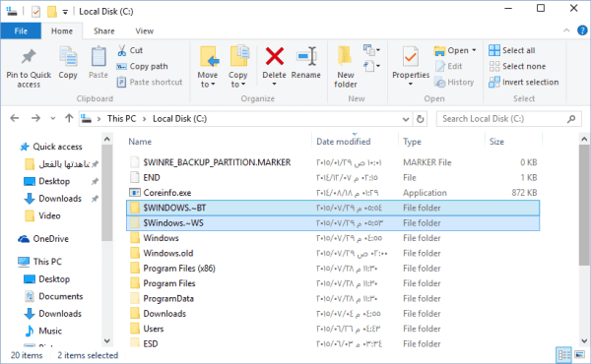The width and height of the screenshot is (591, 364).
Task: Select This PC in navigation pane
Action: click(x=40, y=262)
